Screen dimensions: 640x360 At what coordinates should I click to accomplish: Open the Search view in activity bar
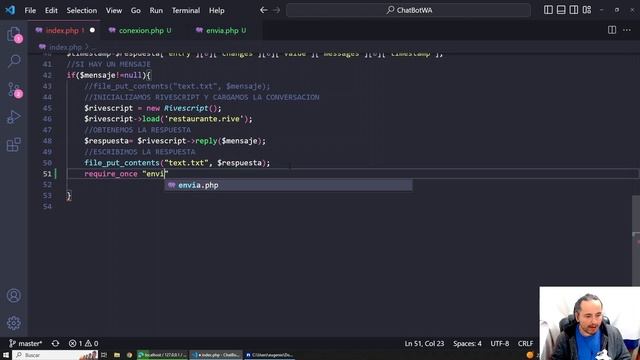click(14, 61)
